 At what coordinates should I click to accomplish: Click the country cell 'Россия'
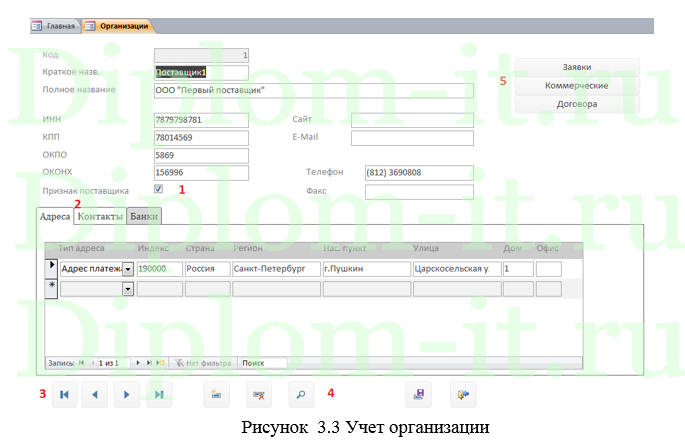click(208, 269)
